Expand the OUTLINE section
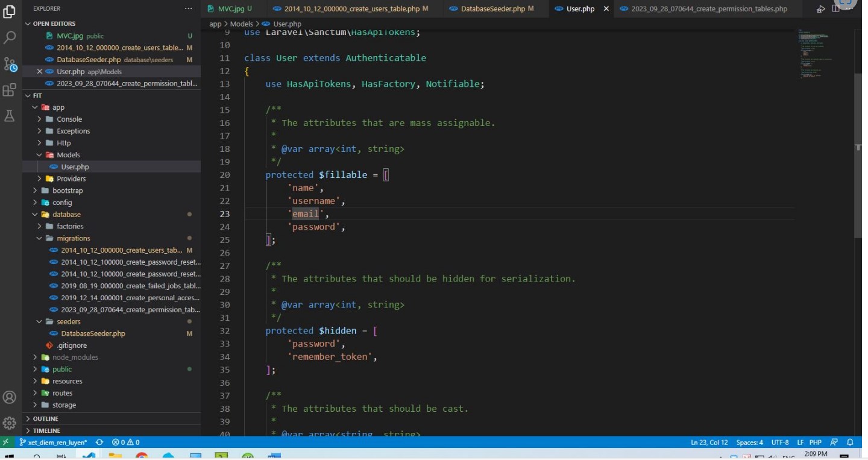Screen dimensions: 868x460 45,418
